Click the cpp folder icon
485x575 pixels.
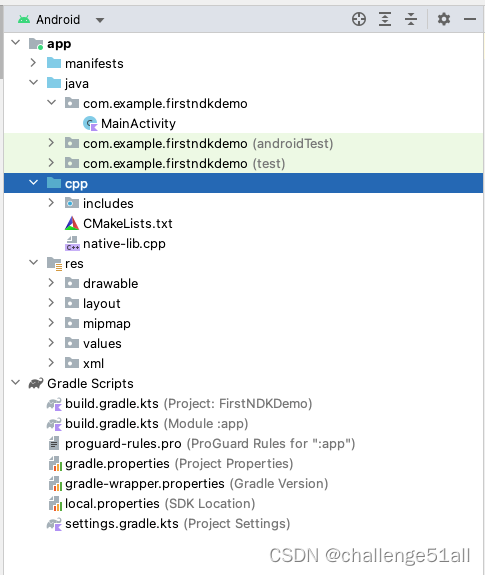(54, 183)
